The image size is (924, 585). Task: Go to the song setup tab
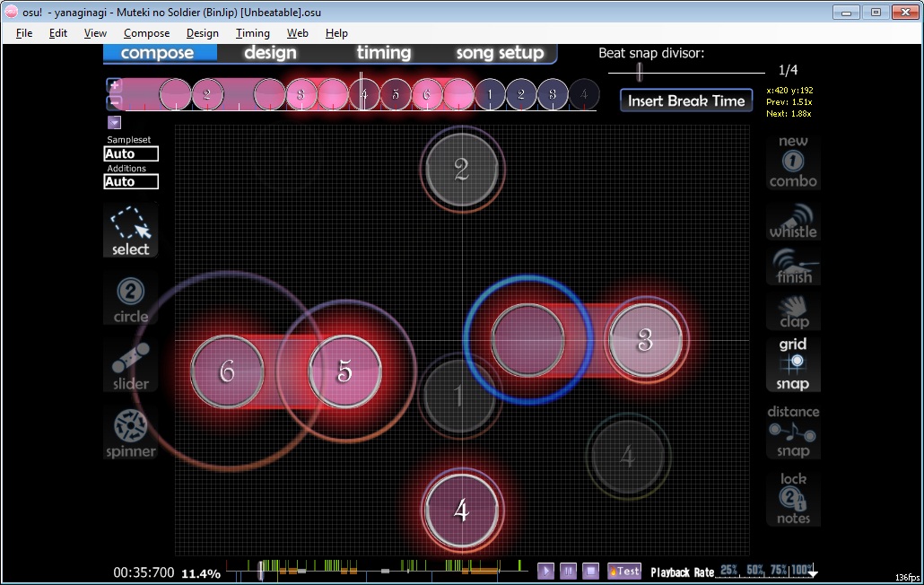tap(501, 53)
